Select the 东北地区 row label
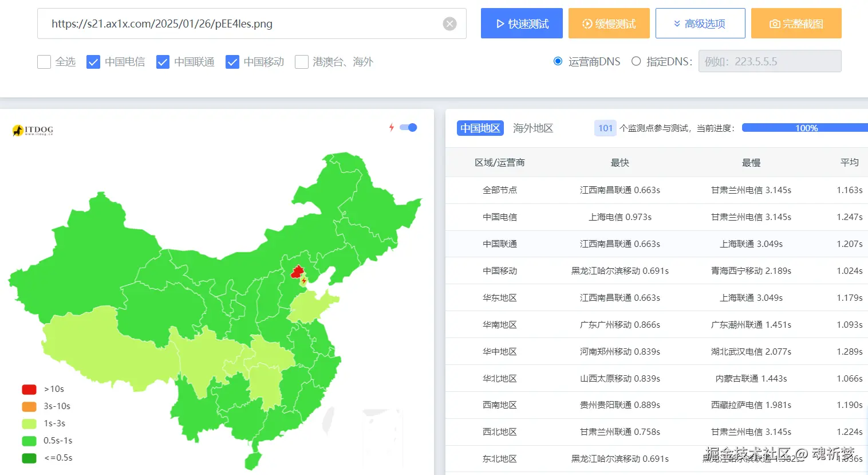The width and height of the screenshot is (868, 475). [500, 459]
